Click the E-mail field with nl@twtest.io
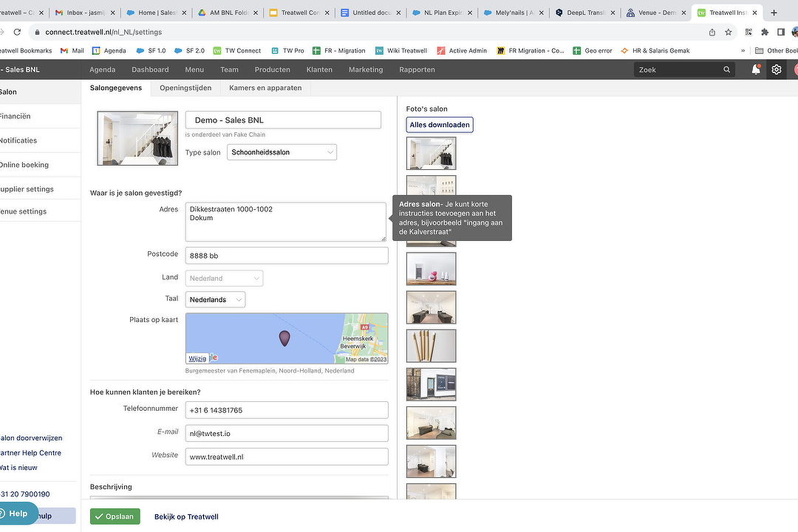Image resolution: width=798 pixels, height=532 pixels. (x=287, y=433)
